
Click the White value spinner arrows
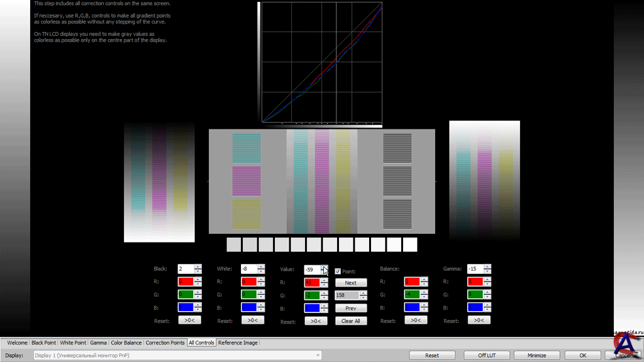tap(261, 269)
